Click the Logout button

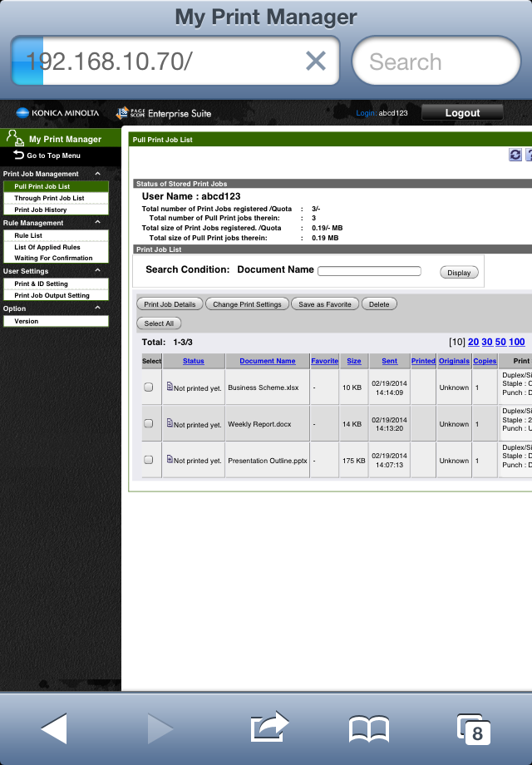pos(462,113)
